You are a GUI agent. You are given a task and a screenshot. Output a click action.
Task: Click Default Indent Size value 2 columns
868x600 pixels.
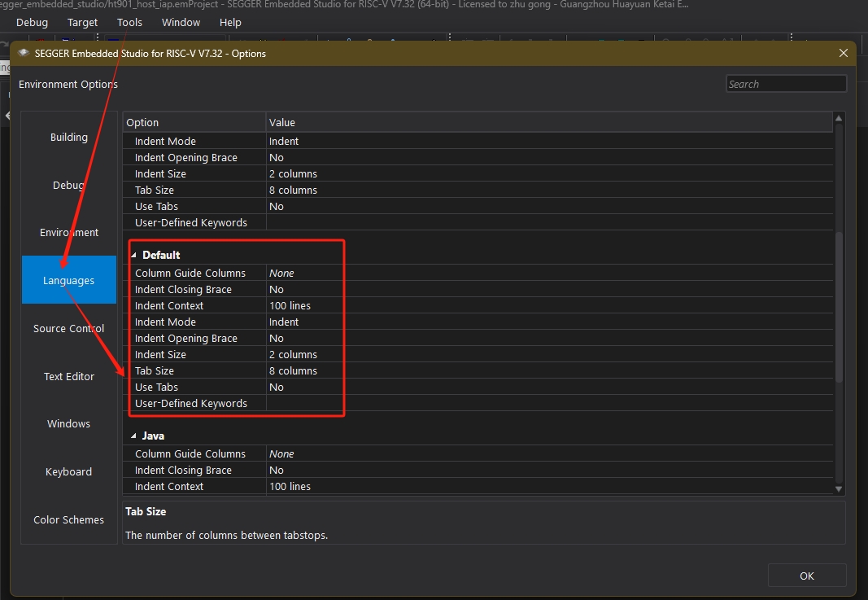pos(294,355)
